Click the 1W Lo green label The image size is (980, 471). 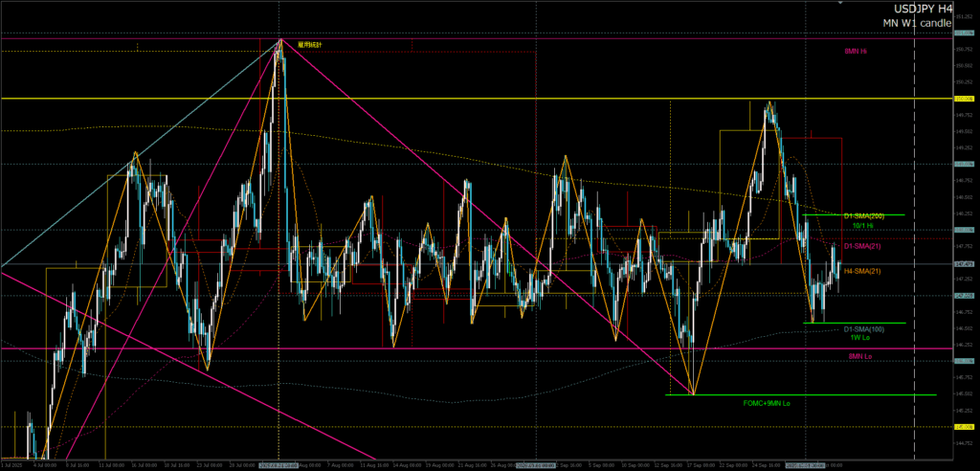click(x=859, y=338)
